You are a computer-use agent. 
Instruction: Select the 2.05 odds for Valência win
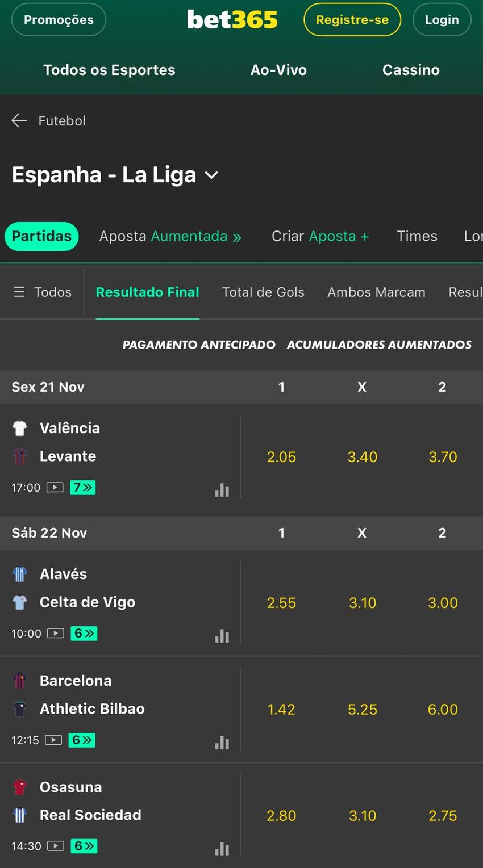(x=281, y=456)
